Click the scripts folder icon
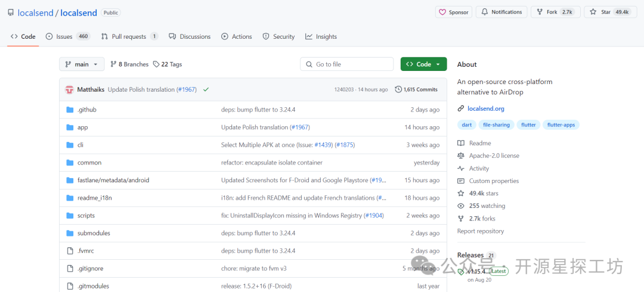 coord(70,216)
